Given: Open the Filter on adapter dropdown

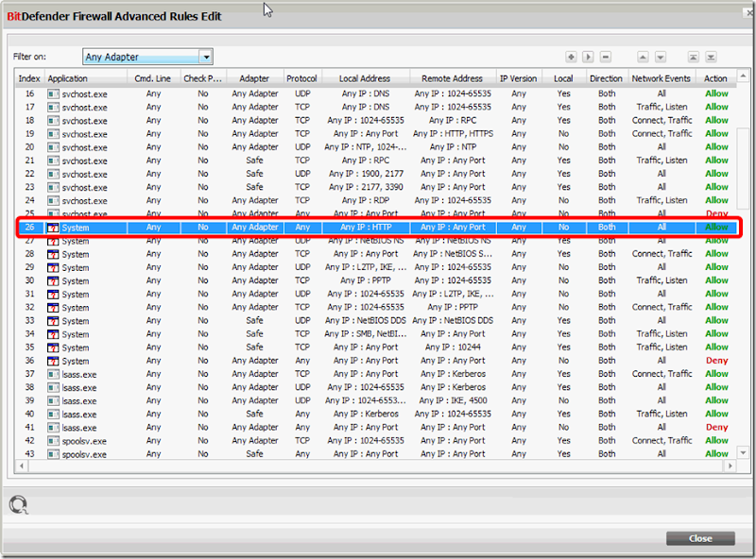Looking at the screenshot, I should (206, 57).
